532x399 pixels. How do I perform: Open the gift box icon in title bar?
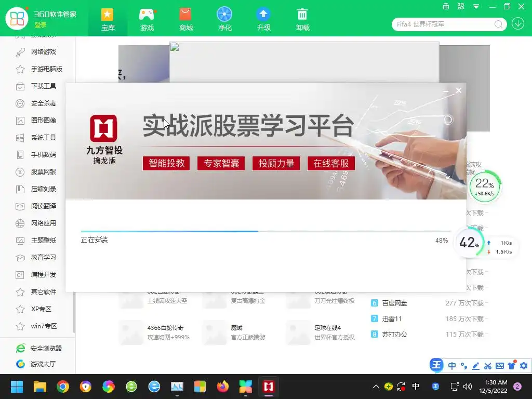tap(446, 6)
